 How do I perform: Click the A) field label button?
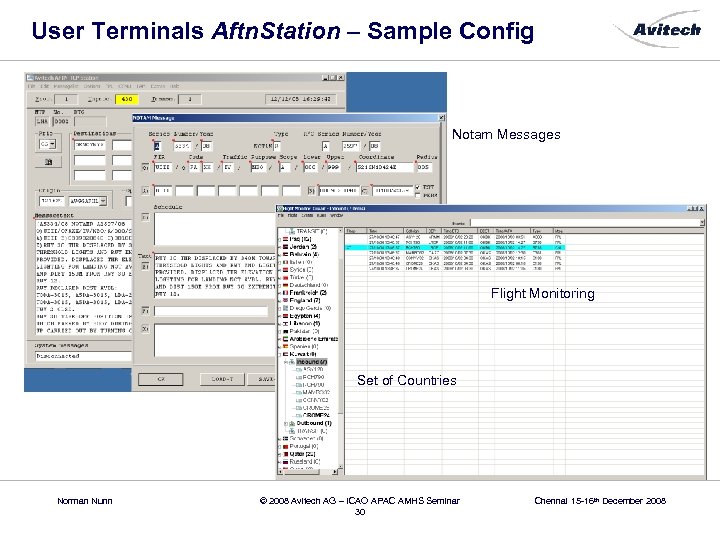[x=145, y=190]
